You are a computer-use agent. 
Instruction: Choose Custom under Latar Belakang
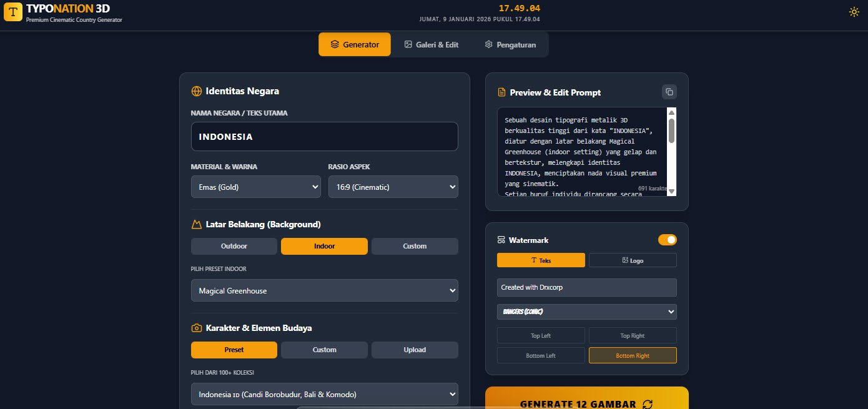pyautogui.click(x=415, y=246)
